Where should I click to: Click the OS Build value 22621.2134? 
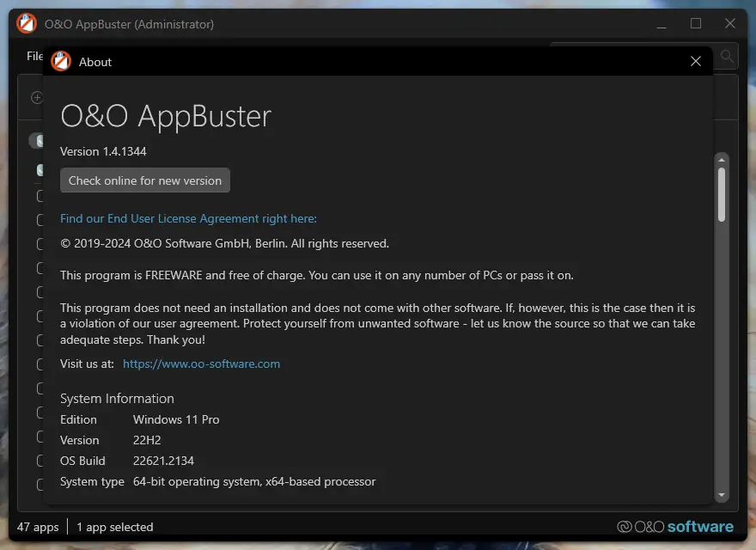163,461
